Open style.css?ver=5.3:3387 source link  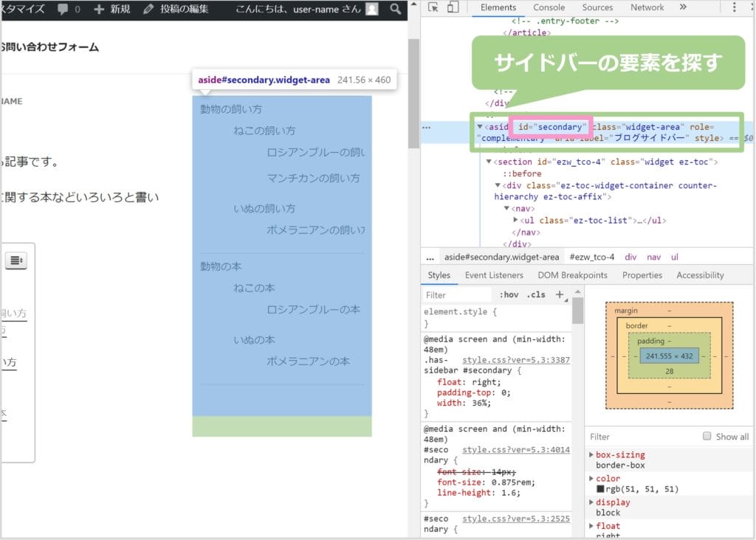point(516,360)
